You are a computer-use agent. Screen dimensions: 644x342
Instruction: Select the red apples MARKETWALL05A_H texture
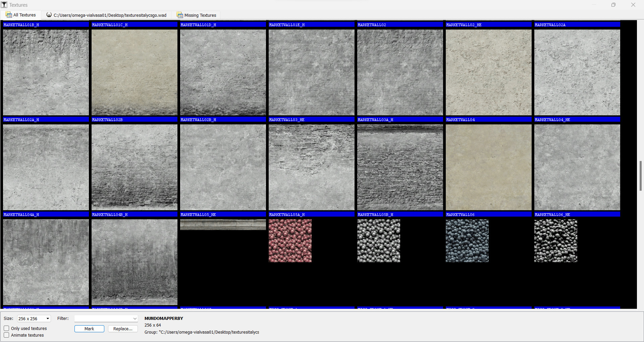pos(290,240)
